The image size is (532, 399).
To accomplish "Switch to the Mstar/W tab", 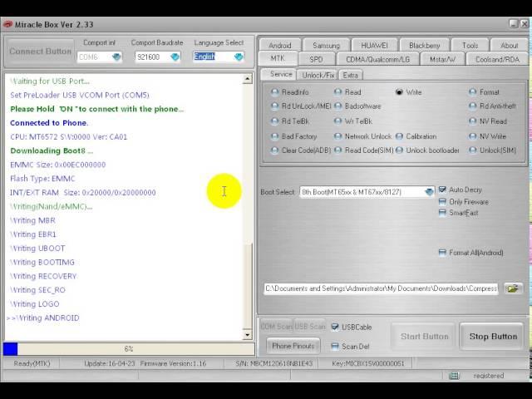I will 443,59.
